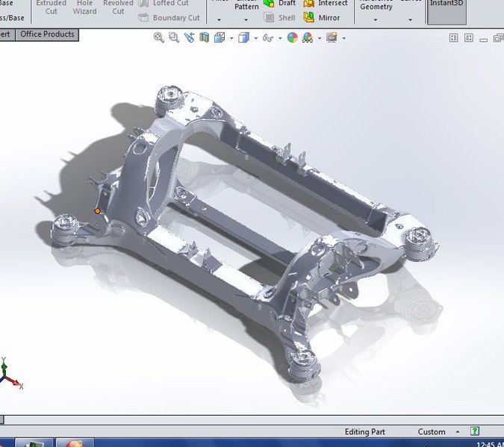
Task: Toggle the Instant3D button
Action: (x=447, y=10)
